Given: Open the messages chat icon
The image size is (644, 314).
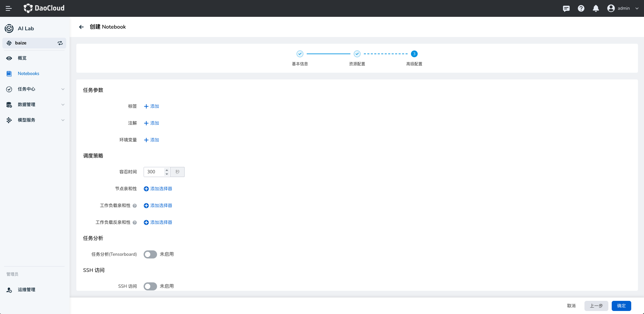Looking at the screenshot, I should click(566, 8).
